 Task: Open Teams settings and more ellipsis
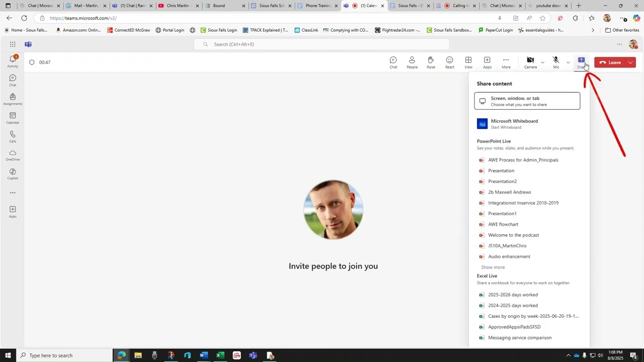pyautogui.click(x=619, y=44)
